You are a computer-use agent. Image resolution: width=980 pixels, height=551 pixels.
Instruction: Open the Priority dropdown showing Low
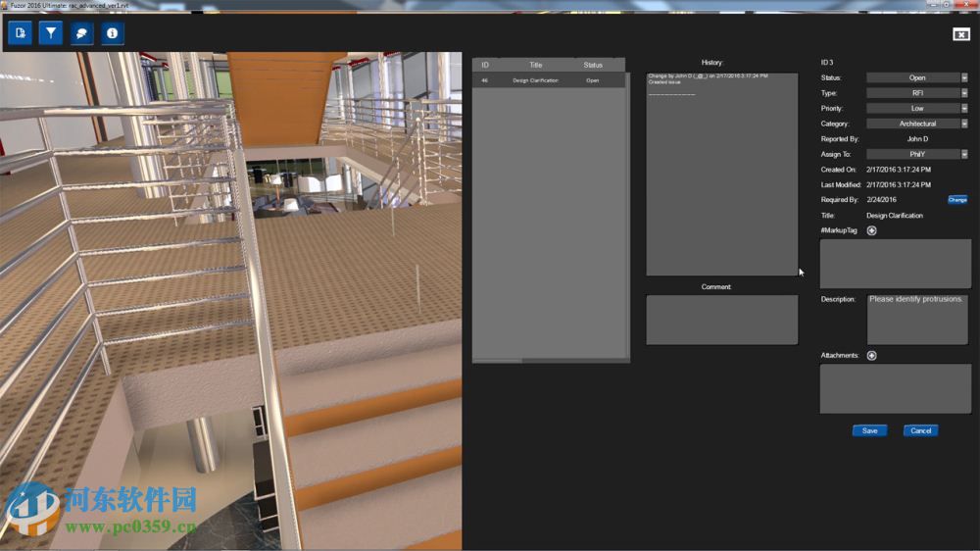pos(917,108)
